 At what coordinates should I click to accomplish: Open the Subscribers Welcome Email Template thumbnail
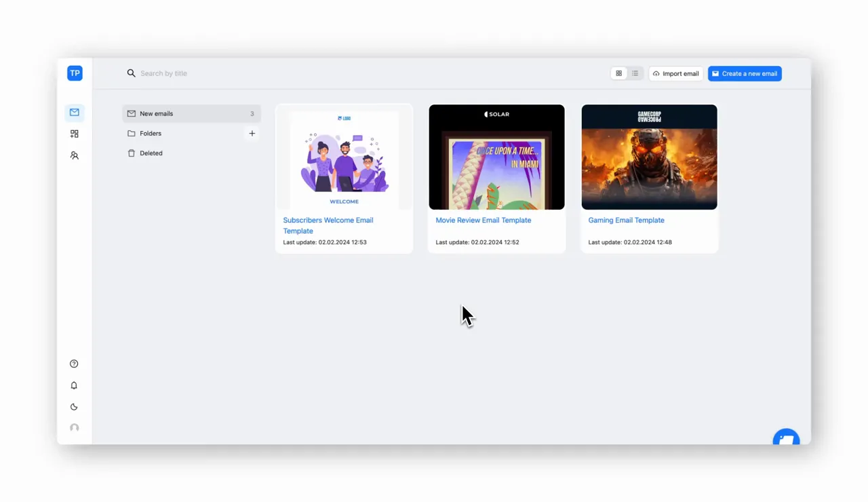click(344, 157)
